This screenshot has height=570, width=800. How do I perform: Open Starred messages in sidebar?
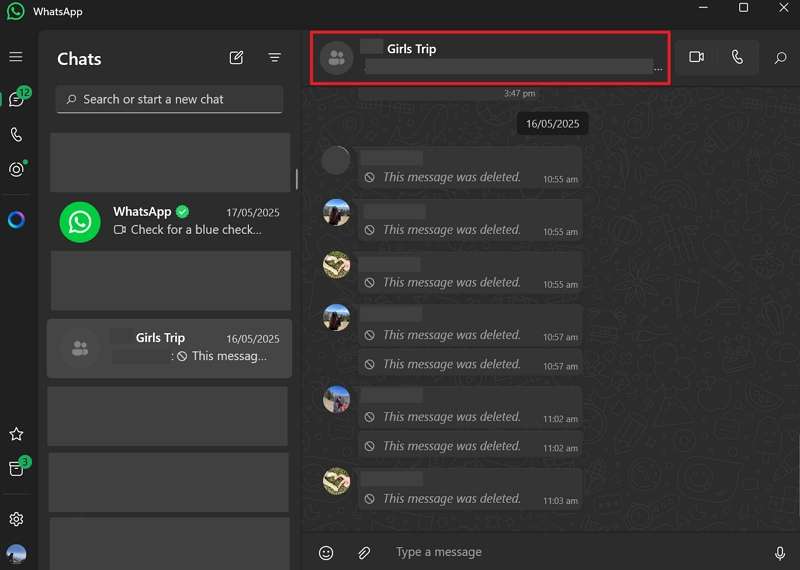(x=16, y=434)
